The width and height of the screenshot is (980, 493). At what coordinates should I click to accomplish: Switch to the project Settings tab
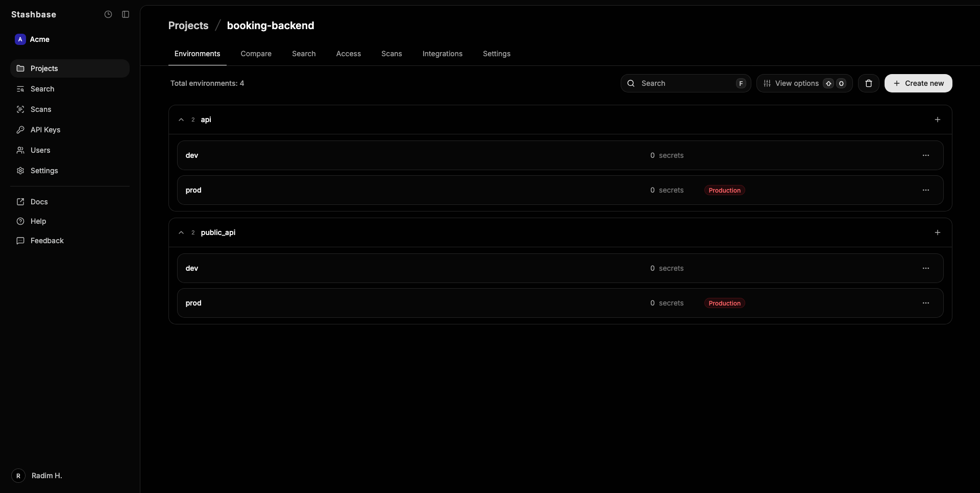click(497, 54)
